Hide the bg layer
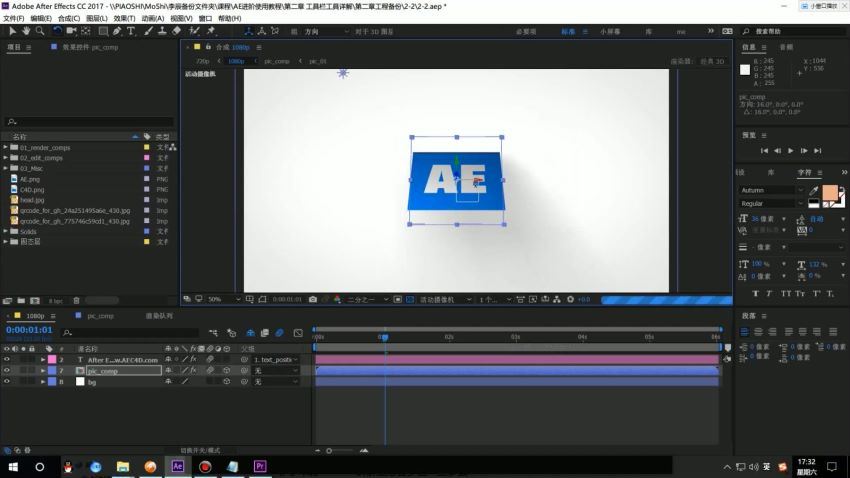 [7, 382]
